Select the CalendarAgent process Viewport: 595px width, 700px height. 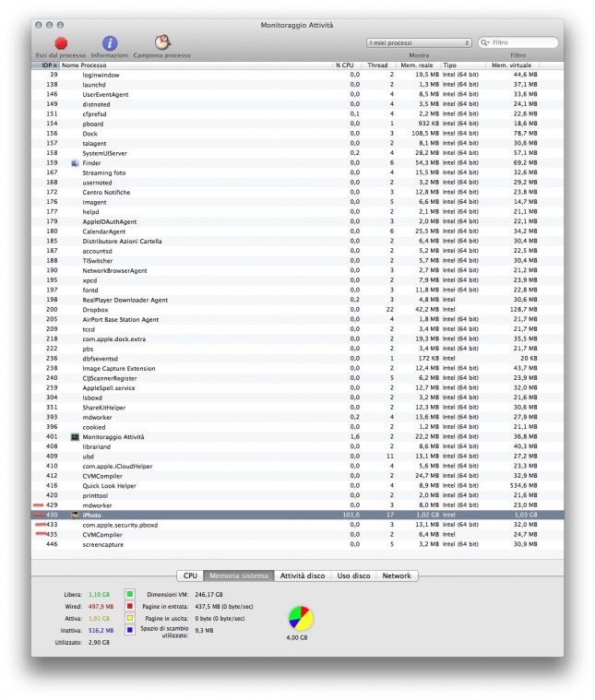(297, 231)
